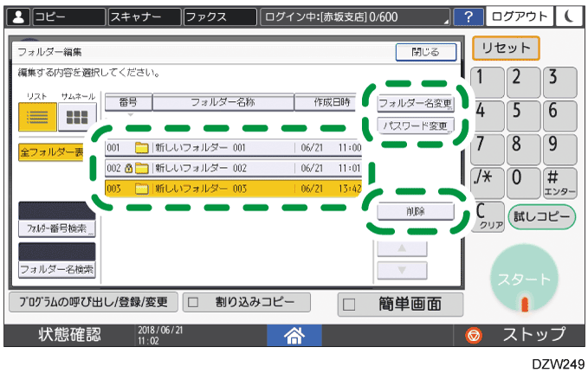Open the ファクス tab
588x373 pixels.
220,16
